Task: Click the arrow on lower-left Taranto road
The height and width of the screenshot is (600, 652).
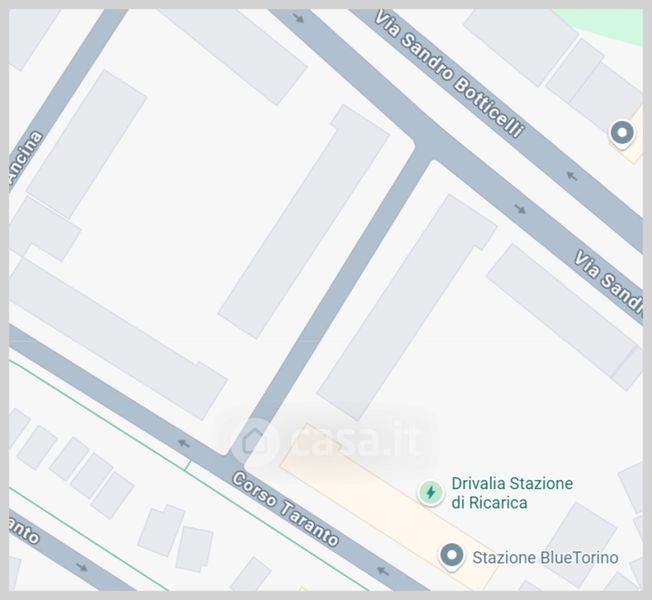Action: coord(82,567)
